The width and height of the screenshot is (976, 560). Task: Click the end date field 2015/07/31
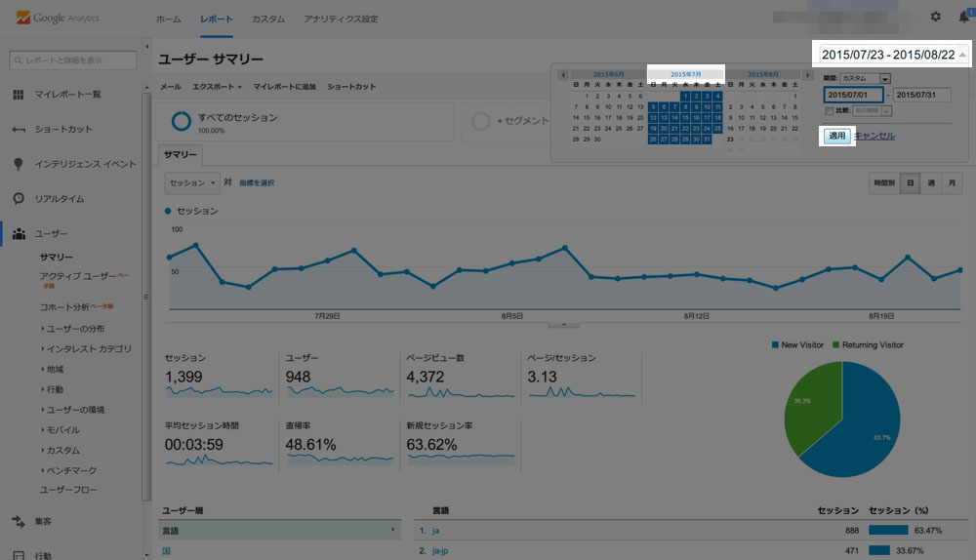[922, 95]
